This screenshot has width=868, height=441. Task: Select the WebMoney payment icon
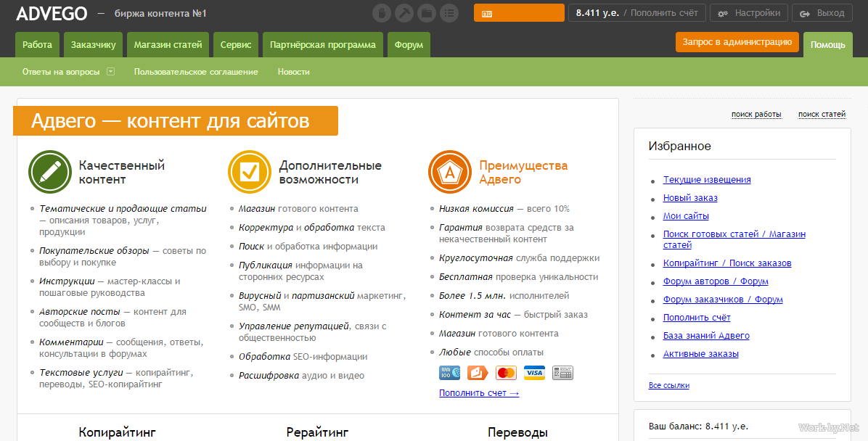(x=449, y=372)
